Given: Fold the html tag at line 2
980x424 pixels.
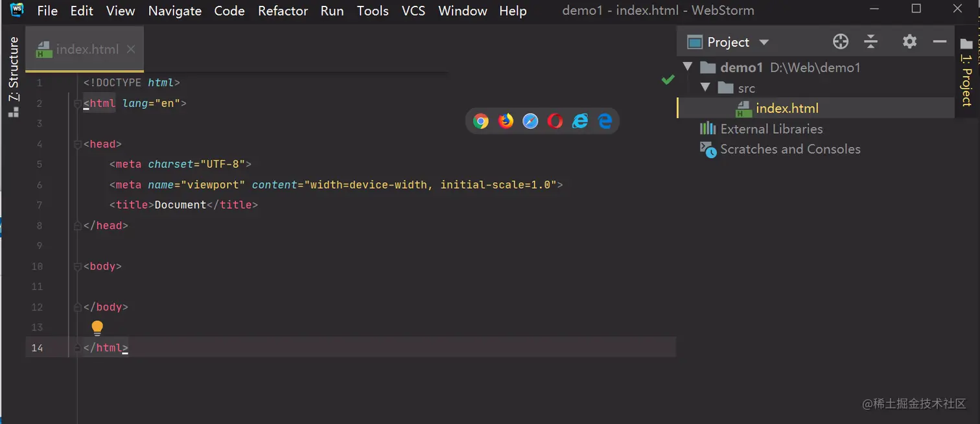Looking at the screenshot, I should (x=78, y=103).
